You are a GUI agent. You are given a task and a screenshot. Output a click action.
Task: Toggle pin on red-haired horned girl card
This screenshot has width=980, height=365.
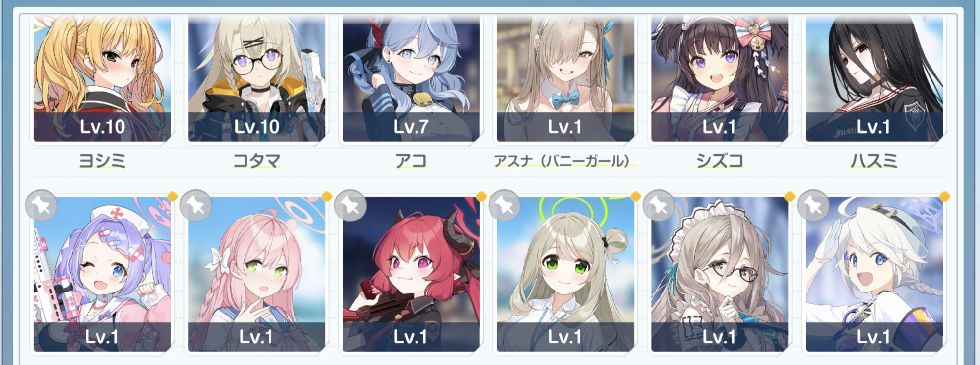[350, 206]
